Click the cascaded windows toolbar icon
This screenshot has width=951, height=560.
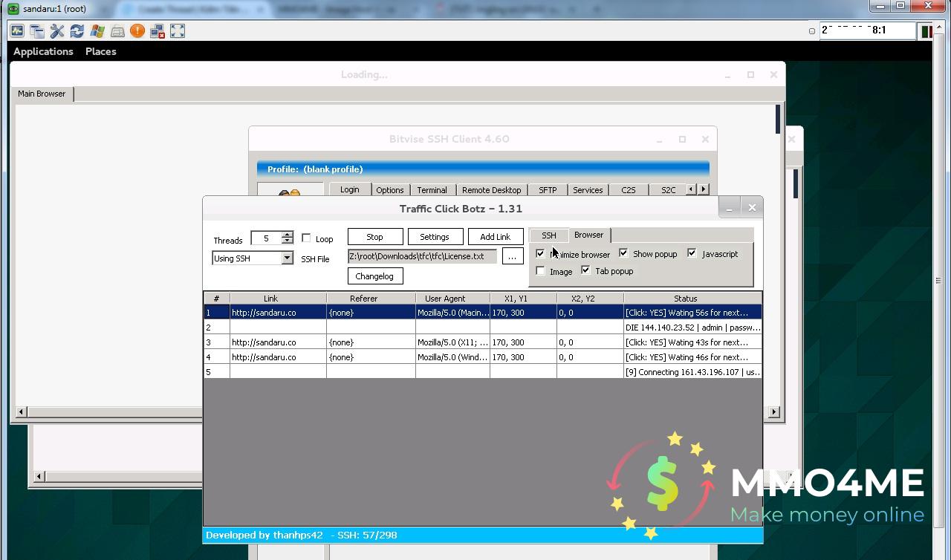point(37,31)
